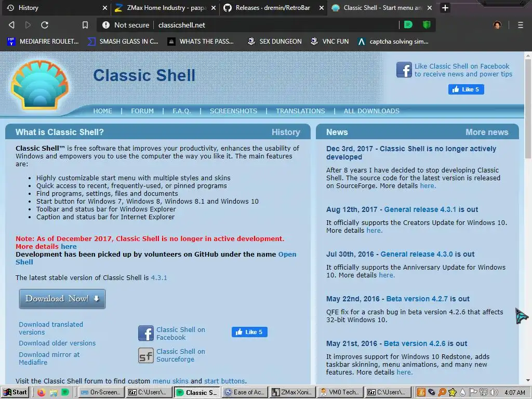Image resolution: width=532 pixels, height=399 pixels.
Task: Close the Classic Shell browser tab
Action: (430, 8)
